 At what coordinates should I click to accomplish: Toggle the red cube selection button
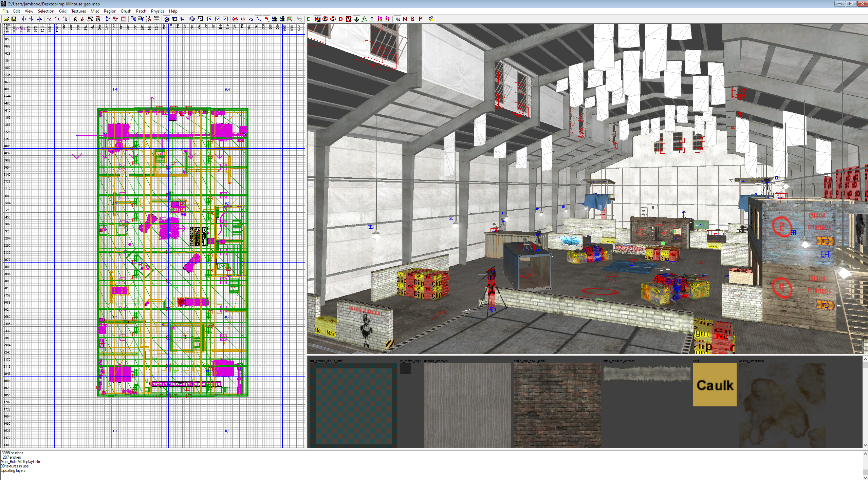pos(266,19)
